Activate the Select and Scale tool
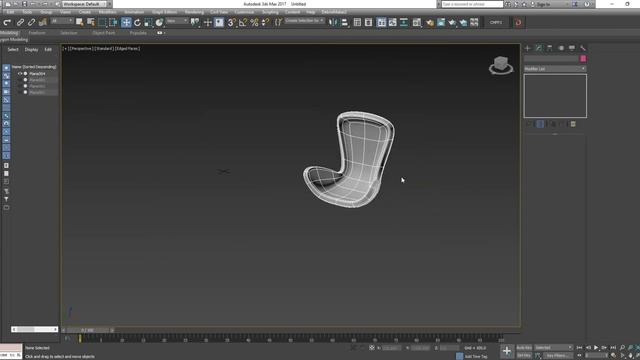 coord(148,22)
